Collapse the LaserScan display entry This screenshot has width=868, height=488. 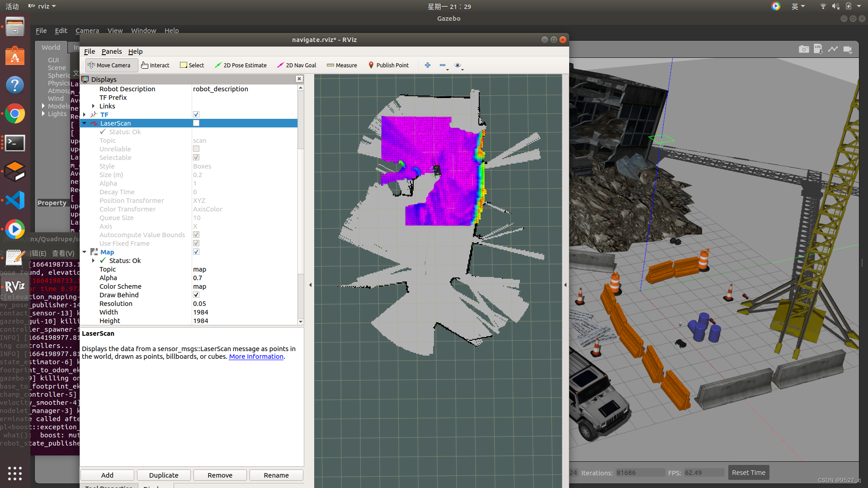(x=85, y=123)
